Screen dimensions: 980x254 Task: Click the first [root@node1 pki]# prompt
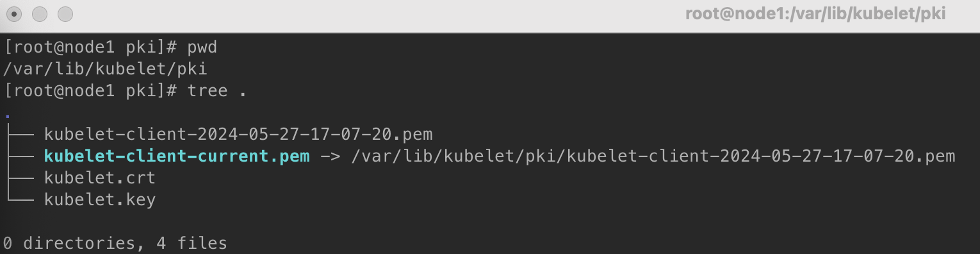point(90,47)
